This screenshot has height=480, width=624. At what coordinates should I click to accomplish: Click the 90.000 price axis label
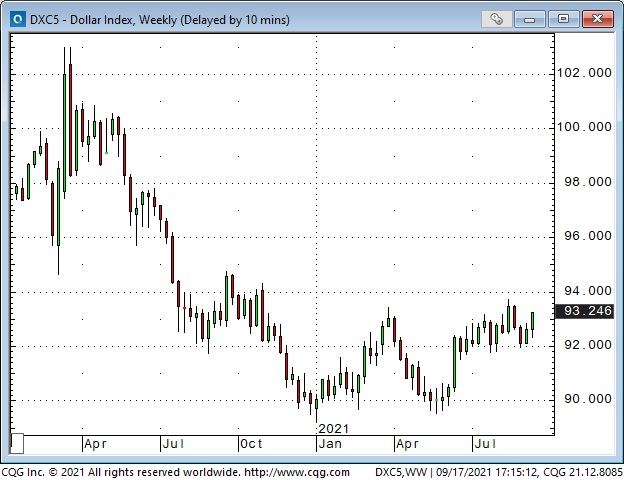[588, 399]
